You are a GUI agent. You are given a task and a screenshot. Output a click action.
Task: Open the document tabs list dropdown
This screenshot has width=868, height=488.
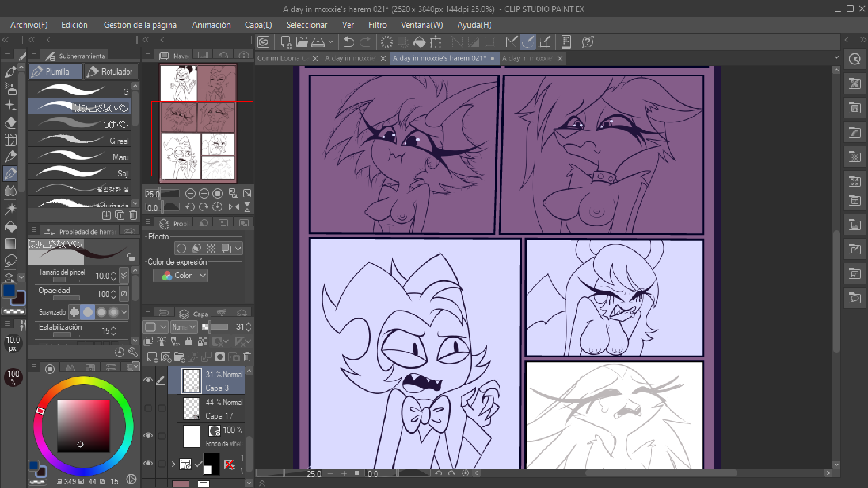point(836,58)
